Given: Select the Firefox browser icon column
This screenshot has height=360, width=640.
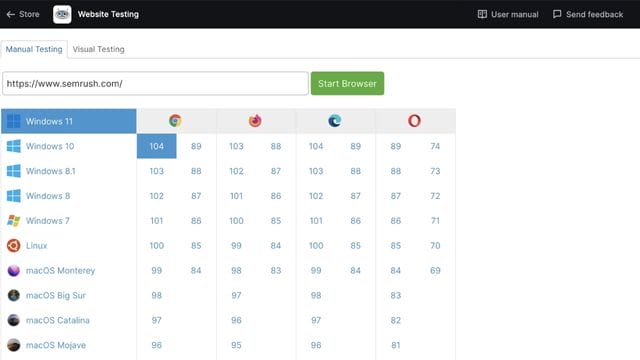Looking at the screenshot, I should [x=255, y=121].
